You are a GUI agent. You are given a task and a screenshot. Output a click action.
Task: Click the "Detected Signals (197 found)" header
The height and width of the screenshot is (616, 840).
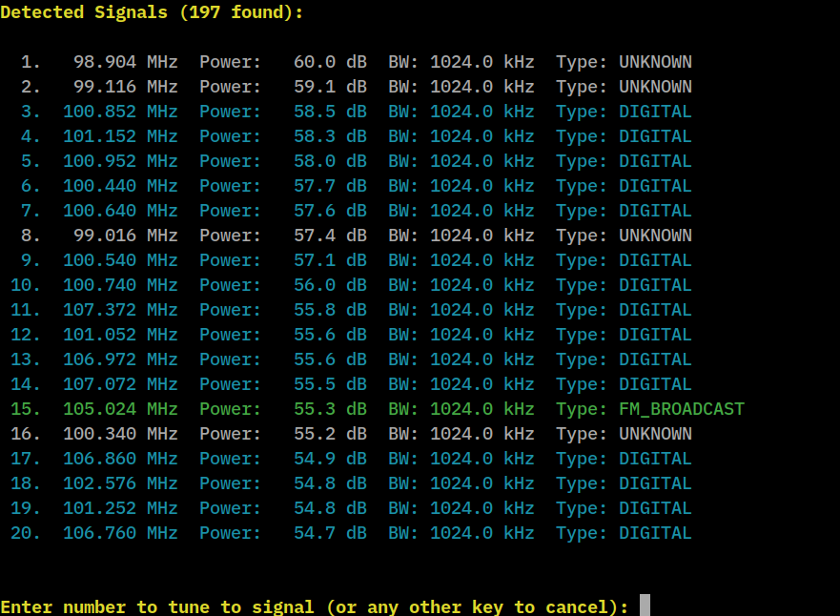click(x=153, y=12)
